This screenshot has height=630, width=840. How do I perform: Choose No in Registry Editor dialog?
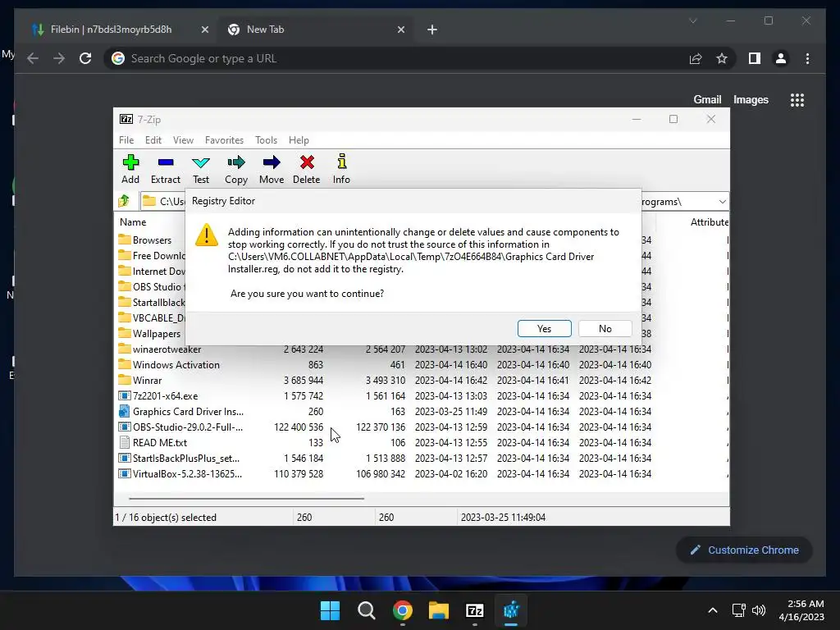[605, 328]
